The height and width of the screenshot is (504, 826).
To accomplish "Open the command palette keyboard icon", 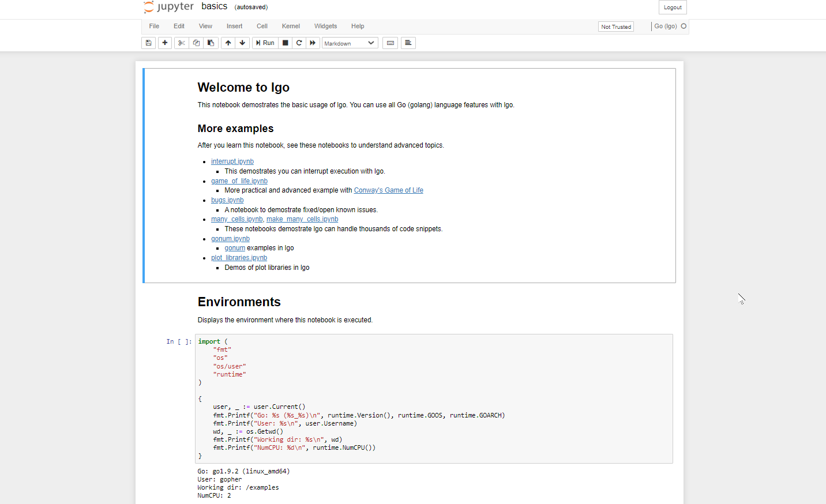I will (x=391, y=43).
